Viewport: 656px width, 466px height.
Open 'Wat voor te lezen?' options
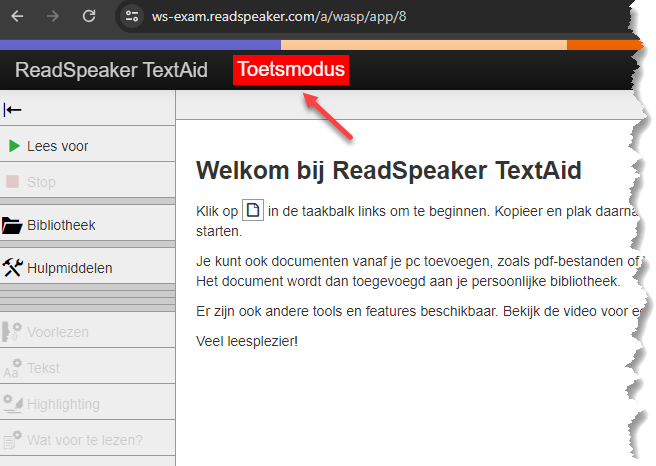pyautogui.click(x=84, y=439)
